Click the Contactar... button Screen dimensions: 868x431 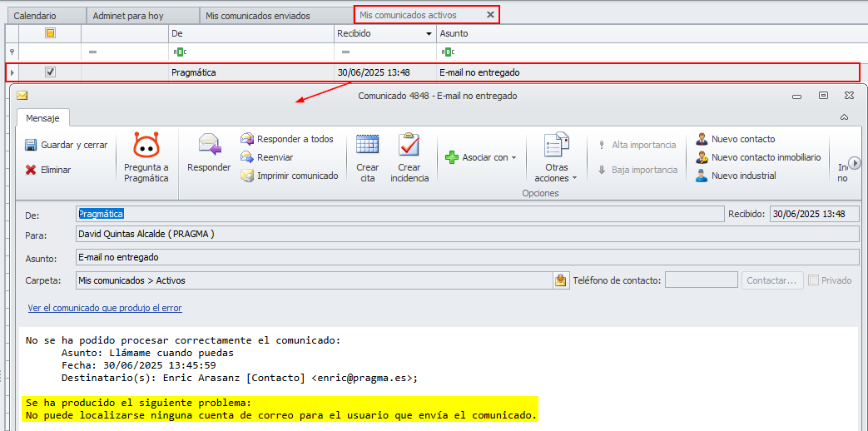pyautogui.click(x=773, y=280)
